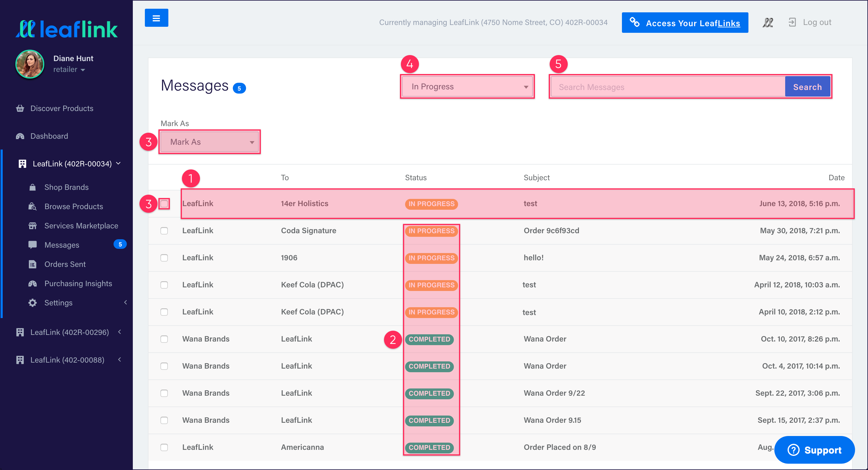Tick checkbox for the 1906 hello! message
Viewport: 868px width, 470px height.
click(164, 258)
